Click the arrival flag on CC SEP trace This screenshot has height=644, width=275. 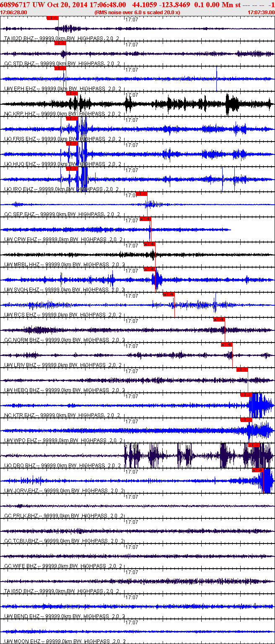coord(142,194)
